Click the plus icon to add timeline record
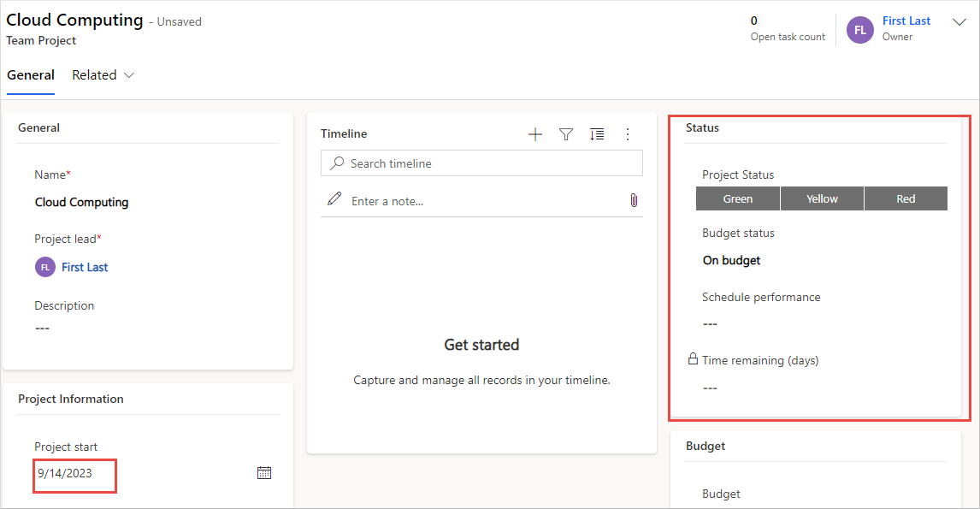 click(535, 134)
